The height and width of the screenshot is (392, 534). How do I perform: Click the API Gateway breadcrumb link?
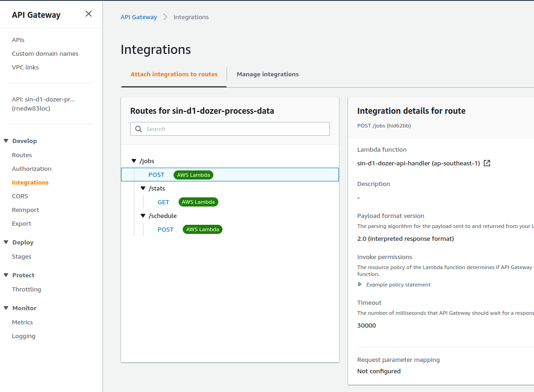(x=138, y=17)
